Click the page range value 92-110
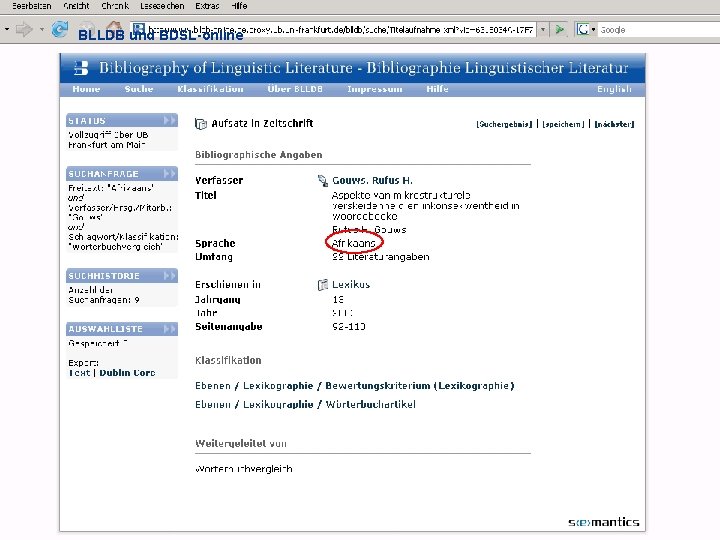 point(349,326)
